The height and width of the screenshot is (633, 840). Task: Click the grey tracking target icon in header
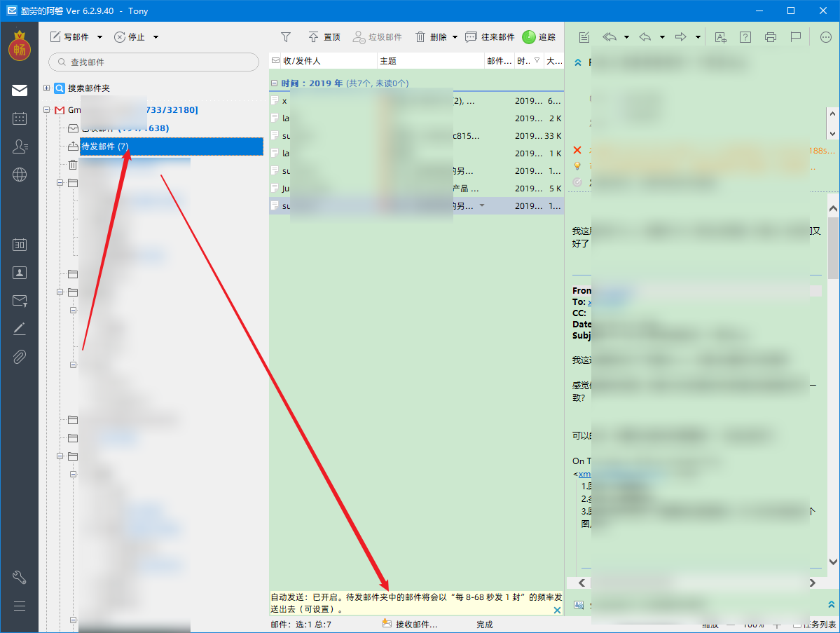tap(577, 182)
